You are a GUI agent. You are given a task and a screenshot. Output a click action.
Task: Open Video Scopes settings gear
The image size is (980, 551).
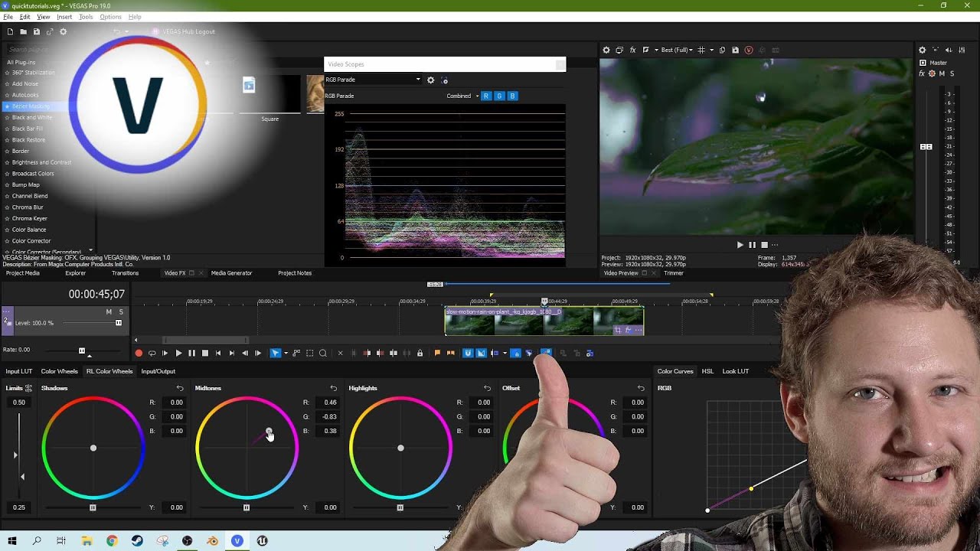(x=430, y=80)
